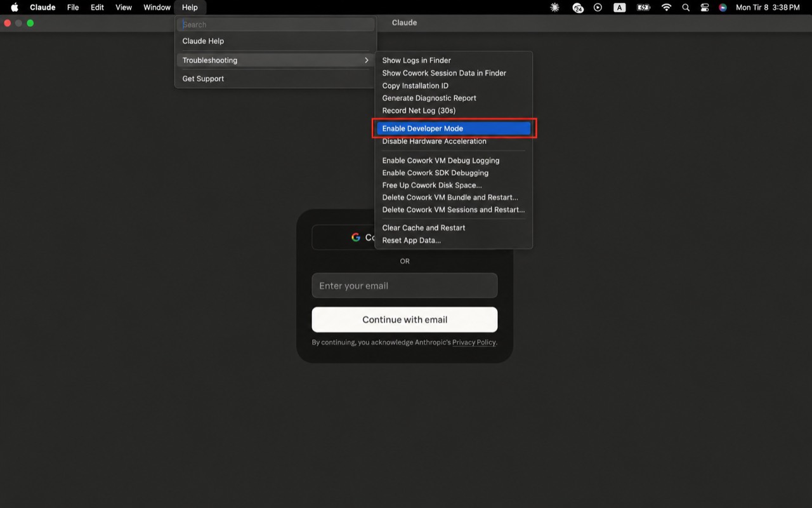The width and height of the screenshot is (812, 508).
Task: Open the keyboard input source 'A' icon
Action: click(x=620, y=8)
